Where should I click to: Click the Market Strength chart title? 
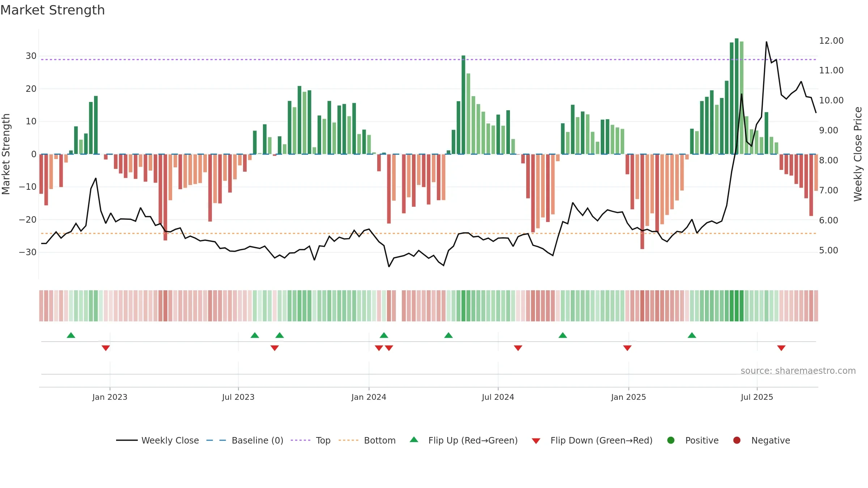[x=52, y=10]
